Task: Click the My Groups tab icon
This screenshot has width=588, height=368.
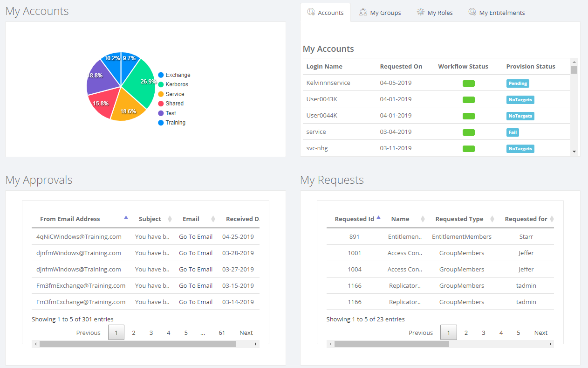Action: point(363,12)
